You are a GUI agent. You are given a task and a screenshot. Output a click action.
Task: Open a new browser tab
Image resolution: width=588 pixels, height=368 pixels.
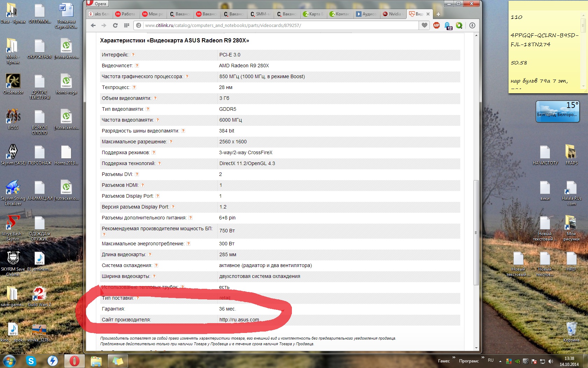[438, 14]
